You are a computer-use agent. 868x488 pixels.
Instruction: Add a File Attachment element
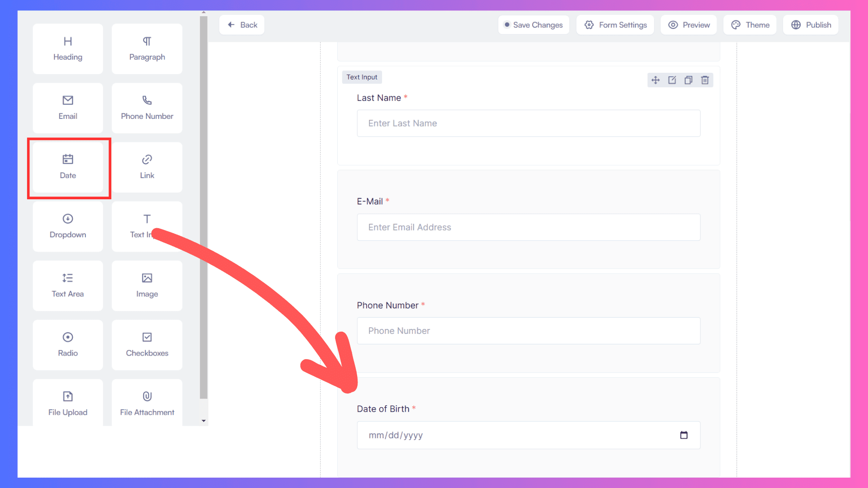pos(147,403)
